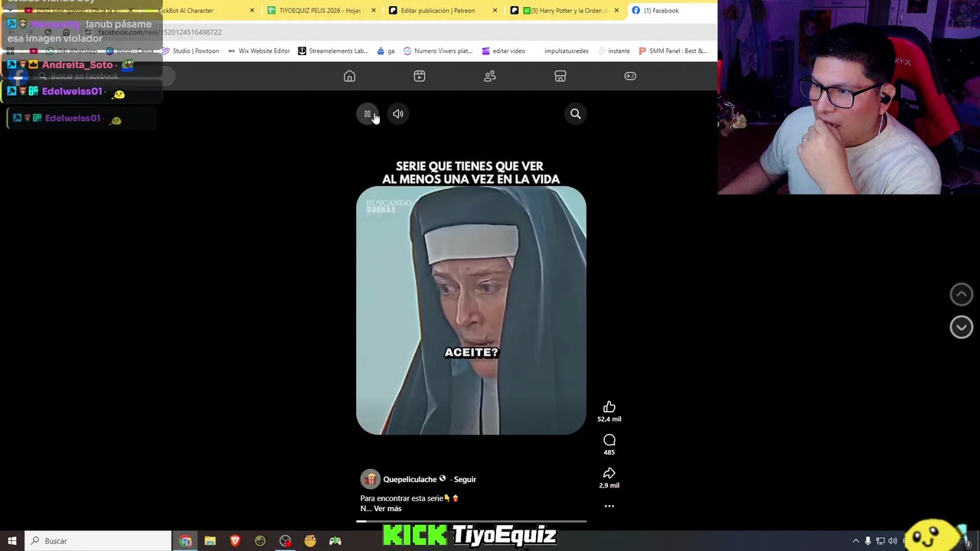
Task: Expand the system tray hidden icons arrow
Action: click(856, 541)
